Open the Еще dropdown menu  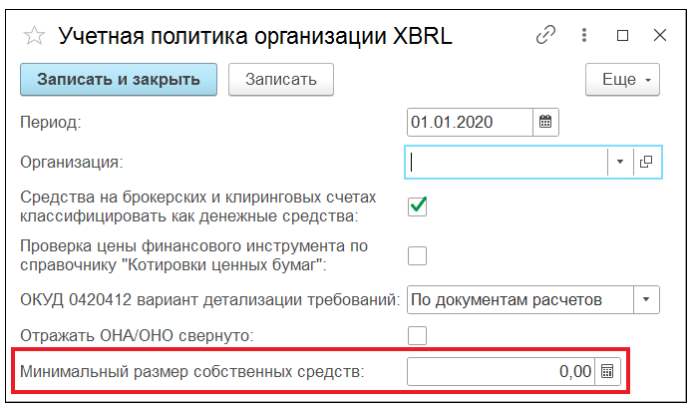click(624, 79)
